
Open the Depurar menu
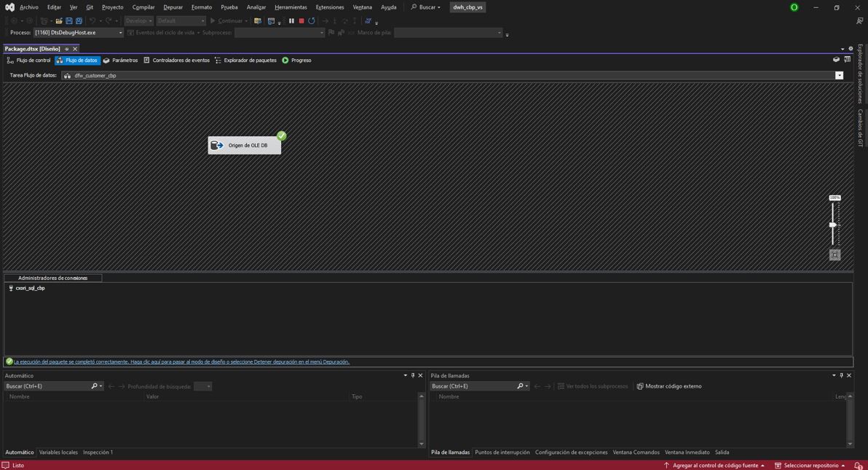click(173, 7)
